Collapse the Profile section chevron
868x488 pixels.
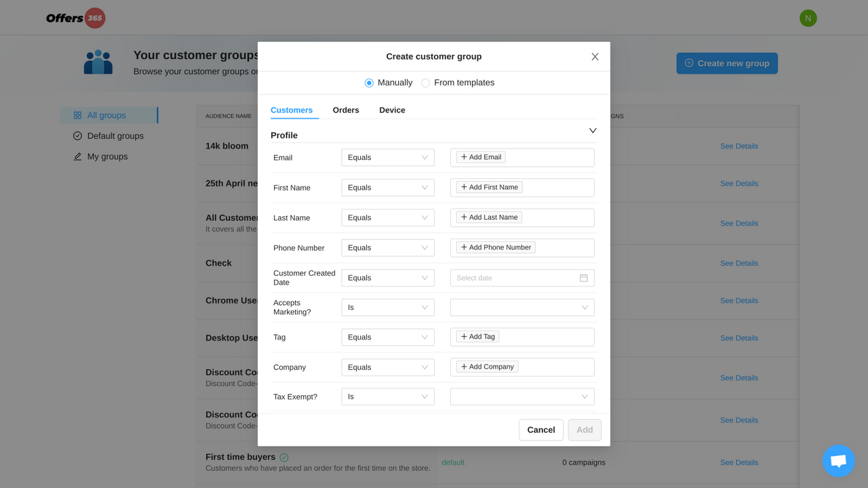pos(593,130)
